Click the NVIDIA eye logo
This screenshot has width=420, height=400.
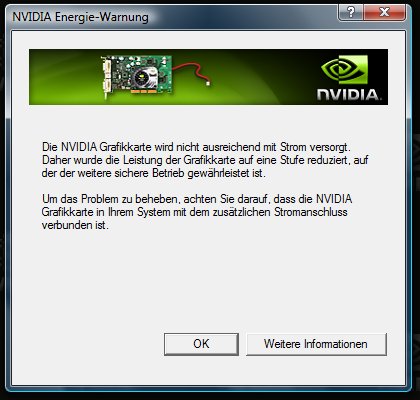pos(344,70)
